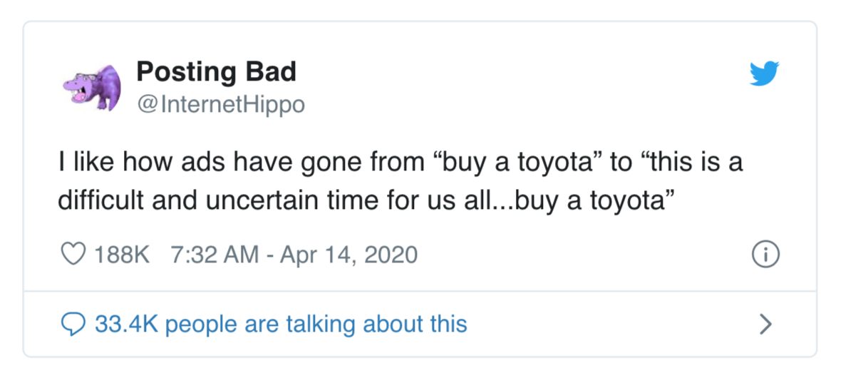The image size is (868, 378).
Task: Expand the conversation with the right chevron
Action: (766, 325)
